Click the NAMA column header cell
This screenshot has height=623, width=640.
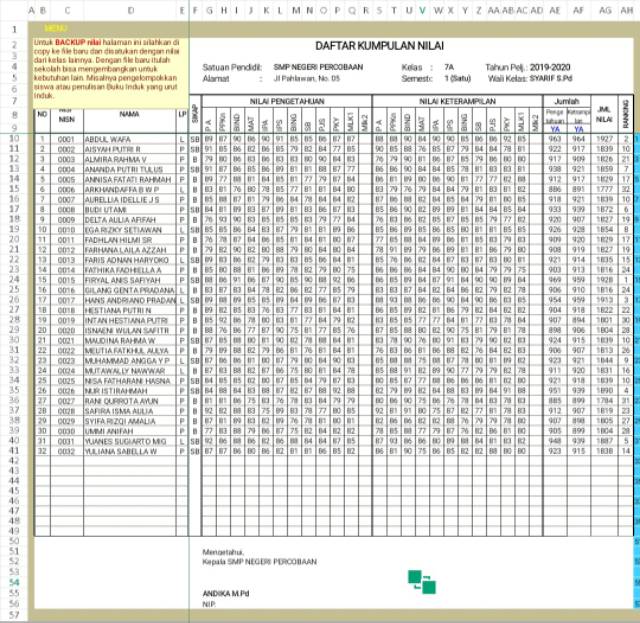pos(131,114)
